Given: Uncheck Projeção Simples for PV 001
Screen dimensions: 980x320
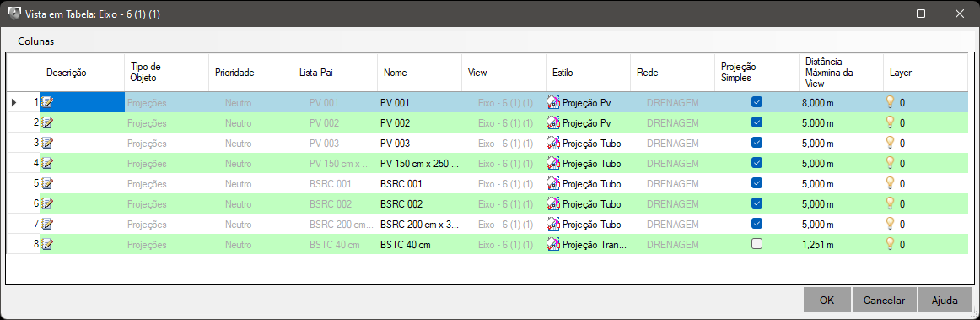Looking at the screenshot, I should 757,102.
